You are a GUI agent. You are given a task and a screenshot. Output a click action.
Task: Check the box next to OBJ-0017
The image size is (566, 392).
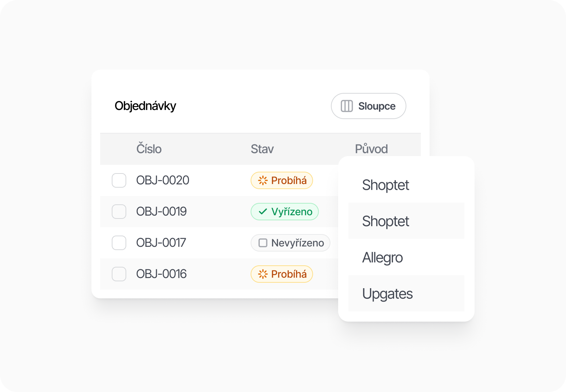tap(119, 243)
